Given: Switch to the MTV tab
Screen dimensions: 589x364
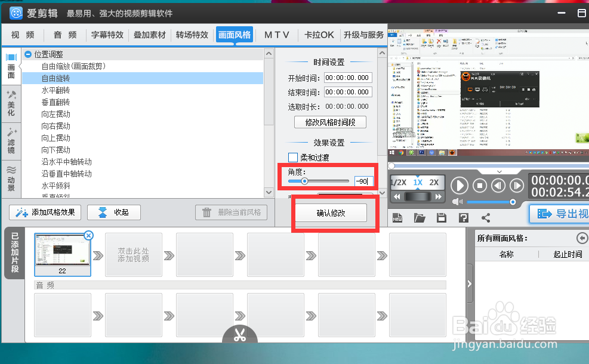Looking at the screenshot, I should click(x=277, y=35).
